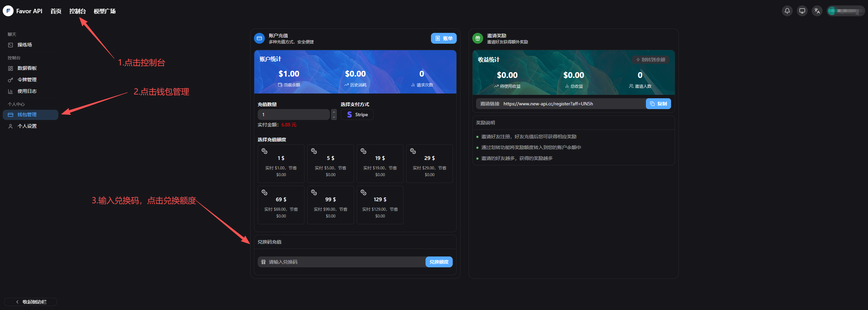Screen dimensions: 868x310
Task: Click the 个人设置 person icon
Action: click(11, 126)
